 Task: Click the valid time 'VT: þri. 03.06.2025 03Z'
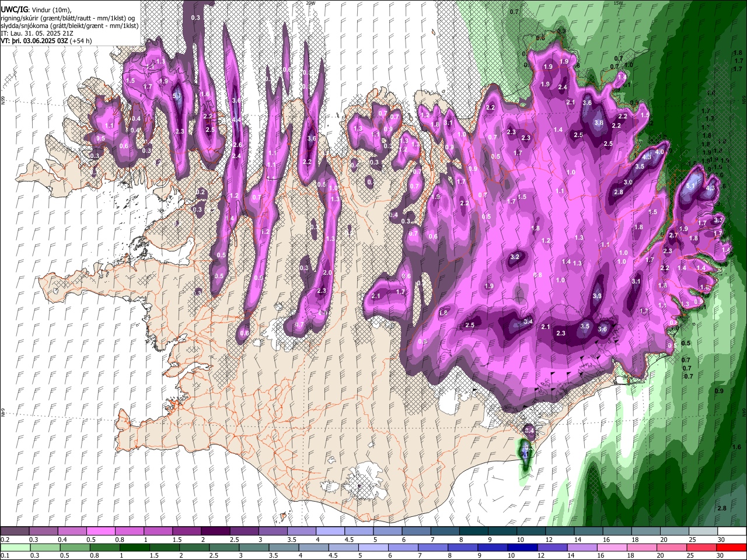[x=35, y=41]
